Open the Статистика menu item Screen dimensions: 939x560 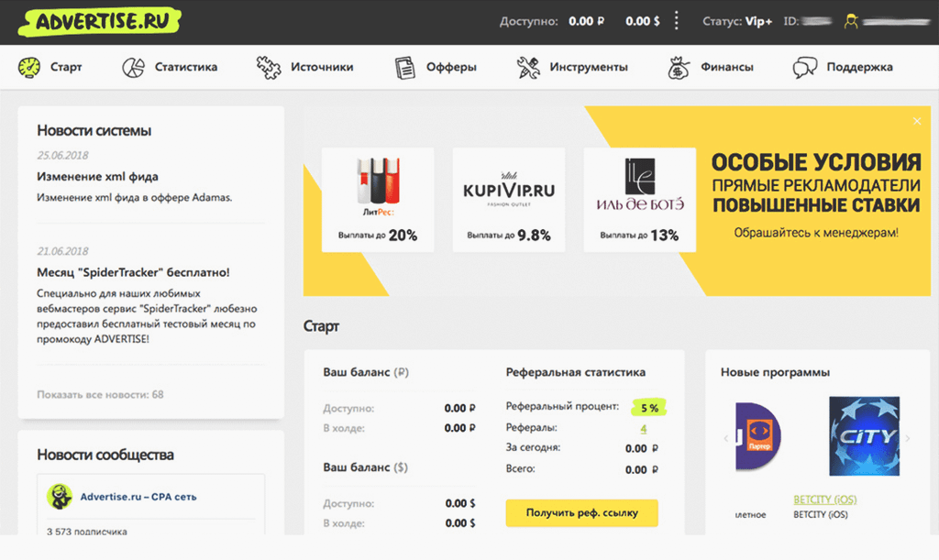(186, 67)
